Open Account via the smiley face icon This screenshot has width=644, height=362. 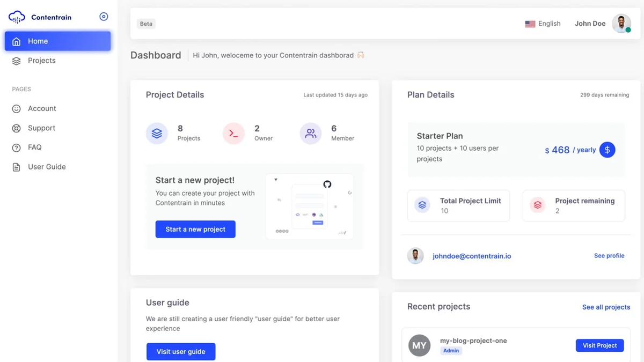16,108
